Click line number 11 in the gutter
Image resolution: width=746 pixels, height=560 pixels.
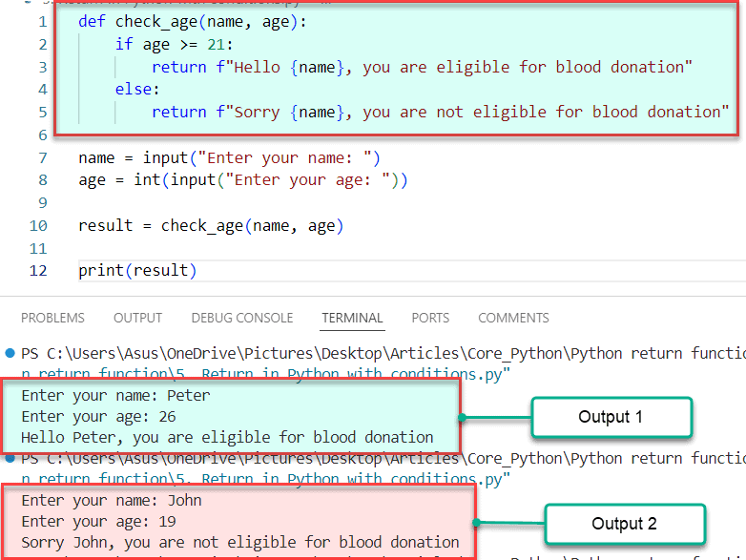click(38, 248)
